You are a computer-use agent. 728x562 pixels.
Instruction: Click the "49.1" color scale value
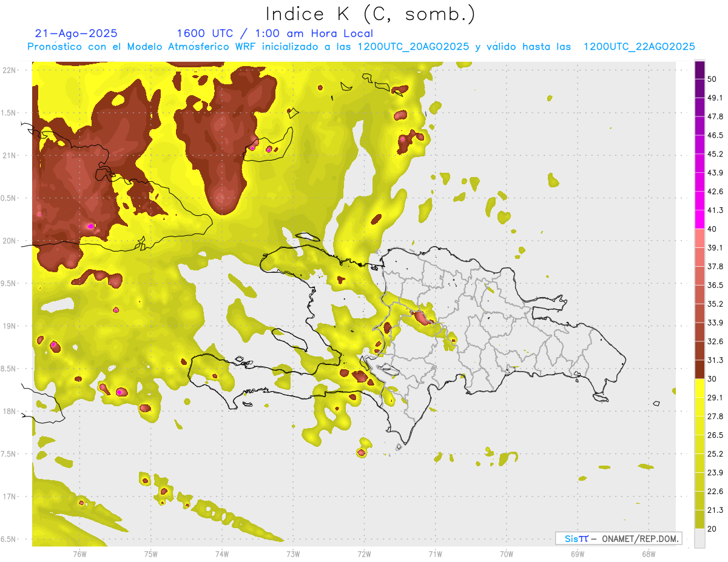(x=715, y=98)
